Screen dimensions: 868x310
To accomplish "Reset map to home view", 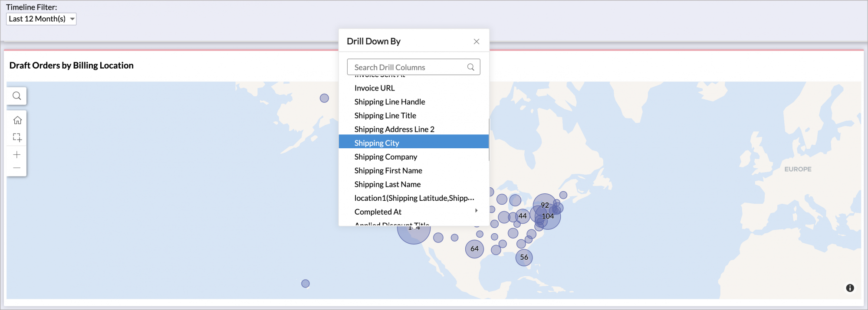I will (x=17, y=120).
